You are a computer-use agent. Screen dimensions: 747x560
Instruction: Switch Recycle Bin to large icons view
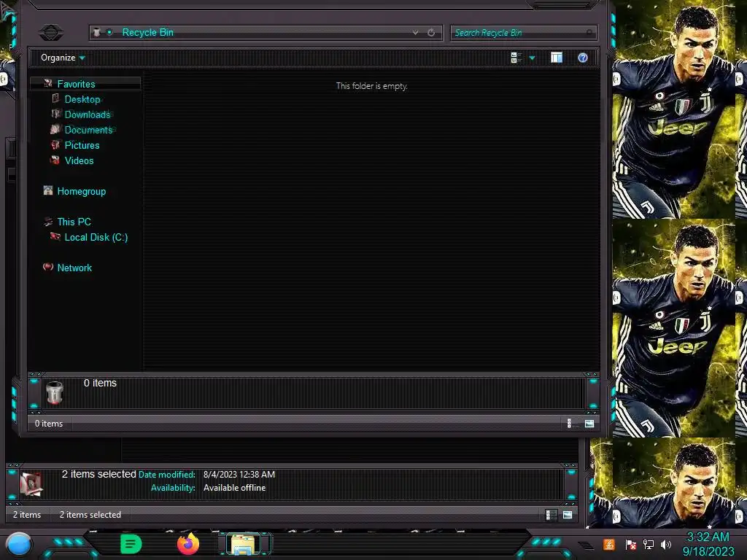(x=589, y=424)
